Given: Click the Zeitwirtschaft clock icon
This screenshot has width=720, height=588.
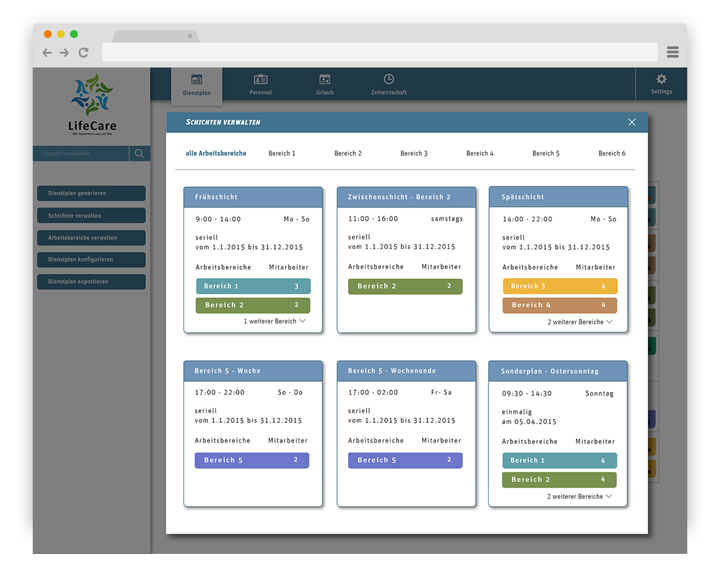Looking at the screenshot, I should click(389, 79).
